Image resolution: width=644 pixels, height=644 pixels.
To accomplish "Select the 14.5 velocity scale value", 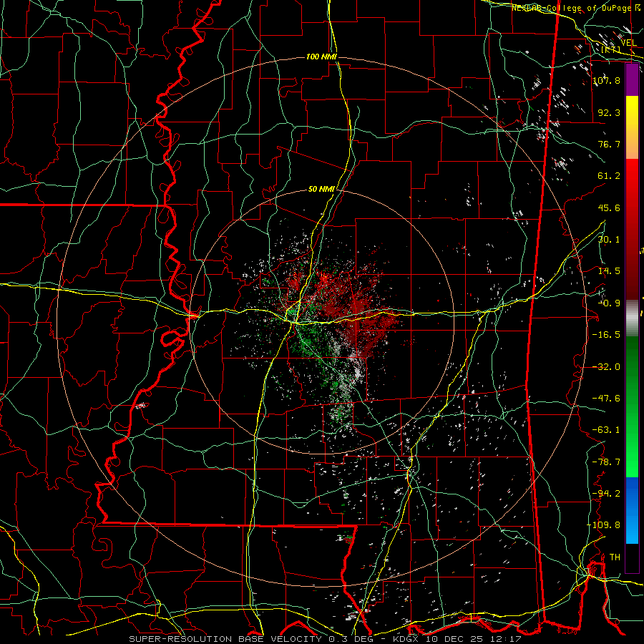I will tap(609, 271).
